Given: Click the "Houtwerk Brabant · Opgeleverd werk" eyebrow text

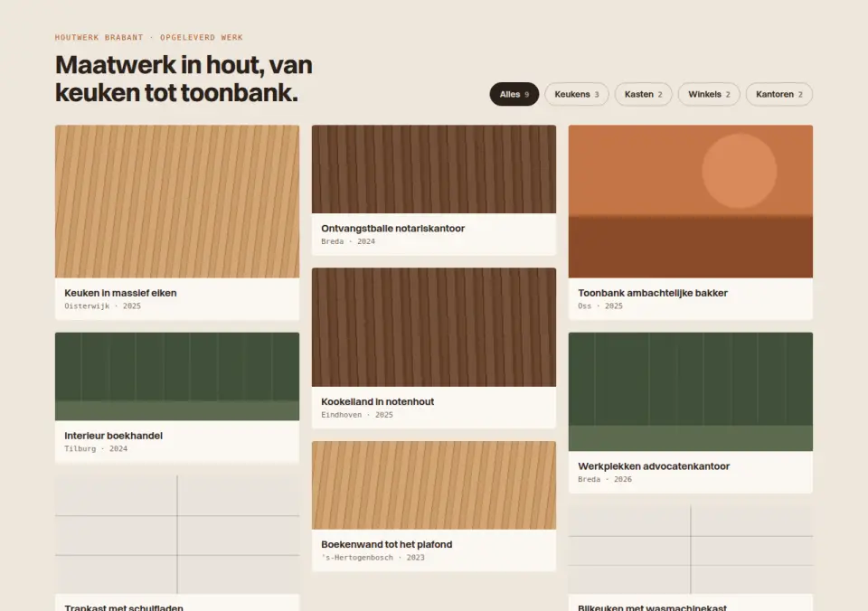Looking at the screenshot, I should 149,38.
